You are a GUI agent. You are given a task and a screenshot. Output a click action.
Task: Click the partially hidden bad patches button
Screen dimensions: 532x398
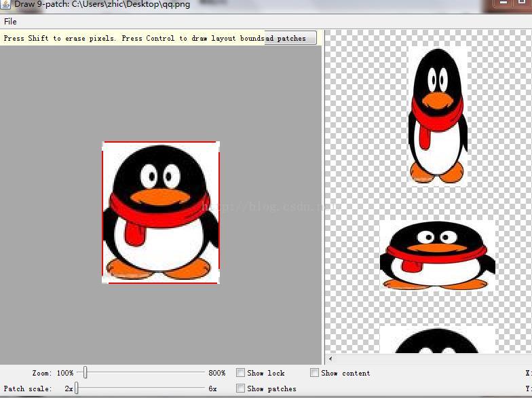tap(290, 38)
